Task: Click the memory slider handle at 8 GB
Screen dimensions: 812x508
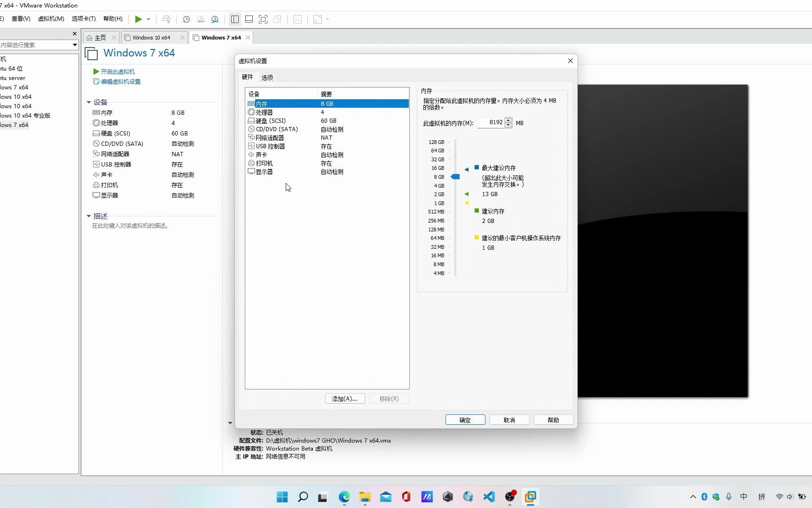Action: [x=455, y=176]
